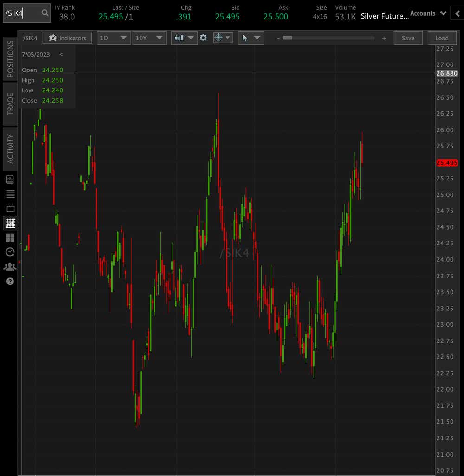Click the Low value 24.240

tap(52, 90)
